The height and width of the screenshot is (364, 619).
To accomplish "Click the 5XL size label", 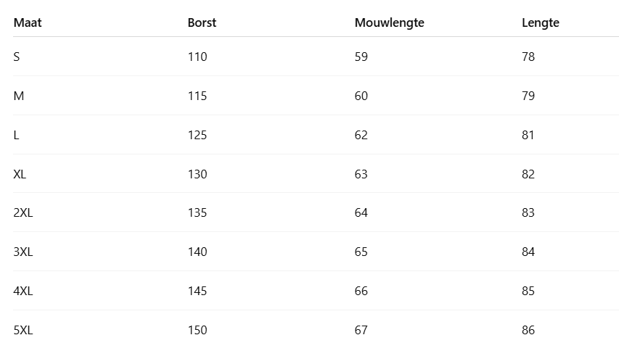I will 23,330.
